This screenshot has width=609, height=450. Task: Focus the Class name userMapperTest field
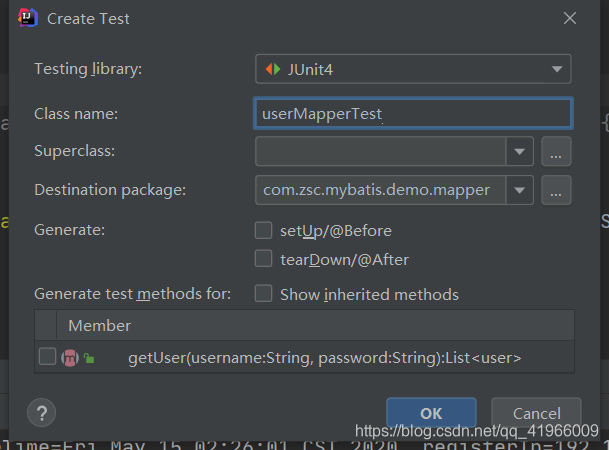(413, 113)
